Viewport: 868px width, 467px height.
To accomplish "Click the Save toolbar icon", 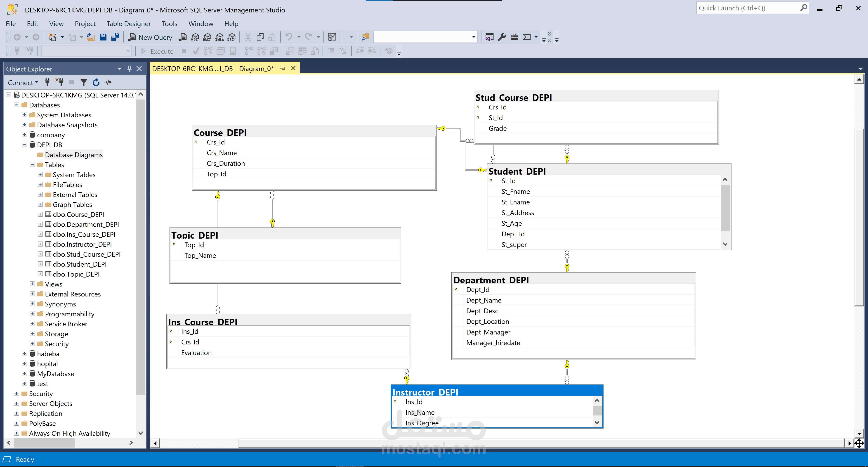I will point(103,37).
